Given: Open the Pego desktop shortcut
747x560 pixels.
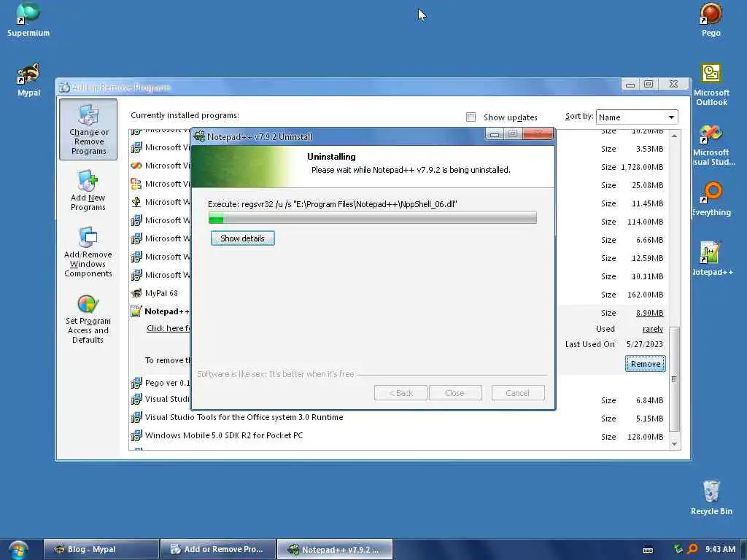Looking at the screenshot, I should point(711,19).
